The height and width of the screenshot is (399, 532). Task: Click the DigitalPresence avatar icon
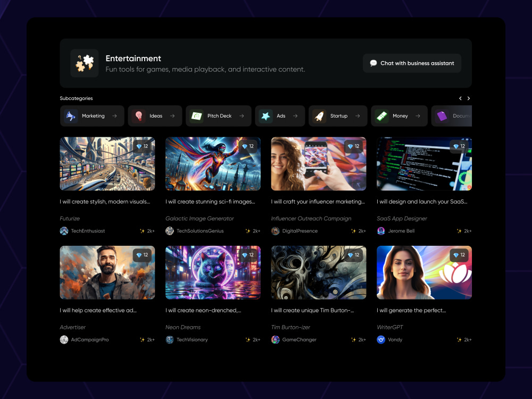point(275,231)
